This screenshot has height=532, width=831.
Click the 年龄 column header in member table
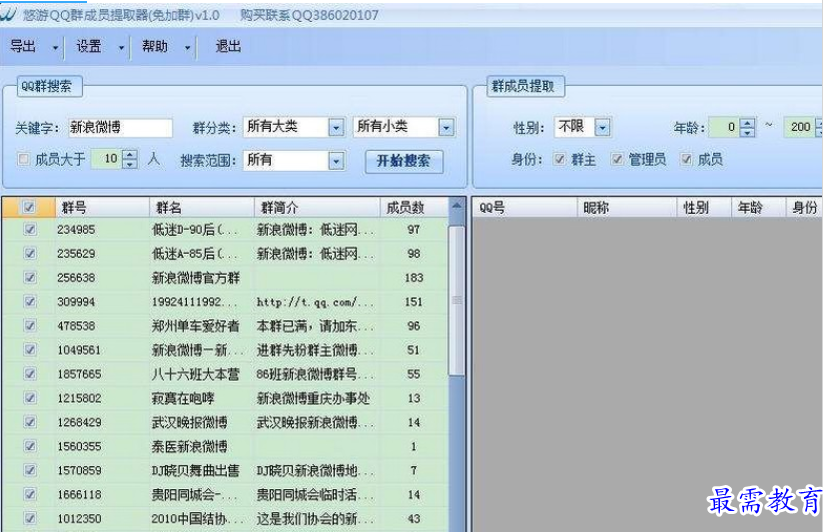point(758,208)
